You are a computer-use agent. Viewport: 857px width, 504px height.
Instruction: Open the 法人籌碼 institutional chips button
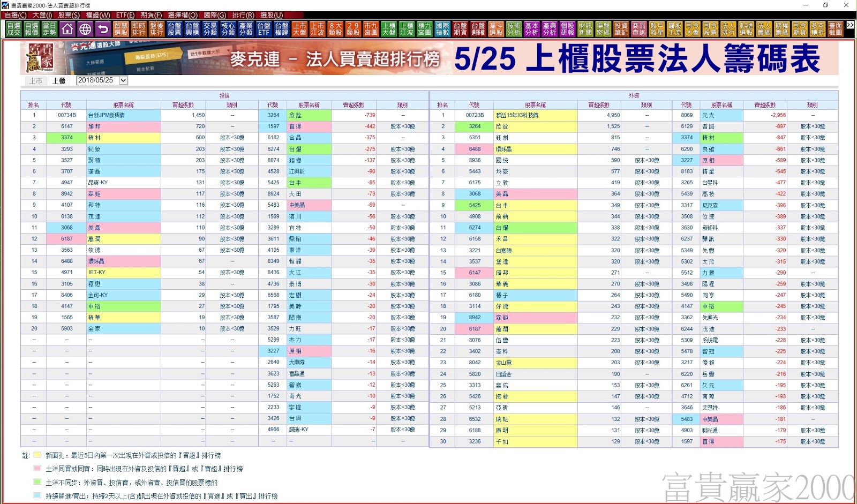pyautogui.click(x=764, y=29)
